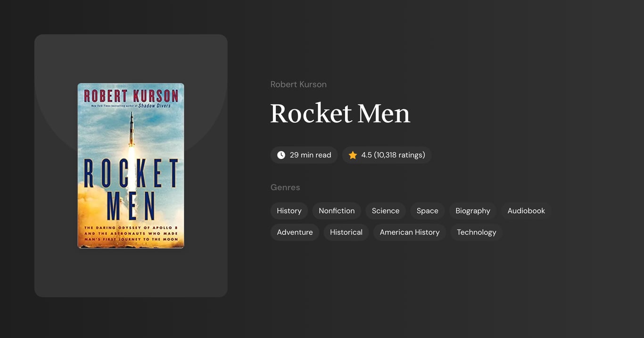Select the Adventure genre tag
The image size is (644, 338).
click(x=295, y=232)
